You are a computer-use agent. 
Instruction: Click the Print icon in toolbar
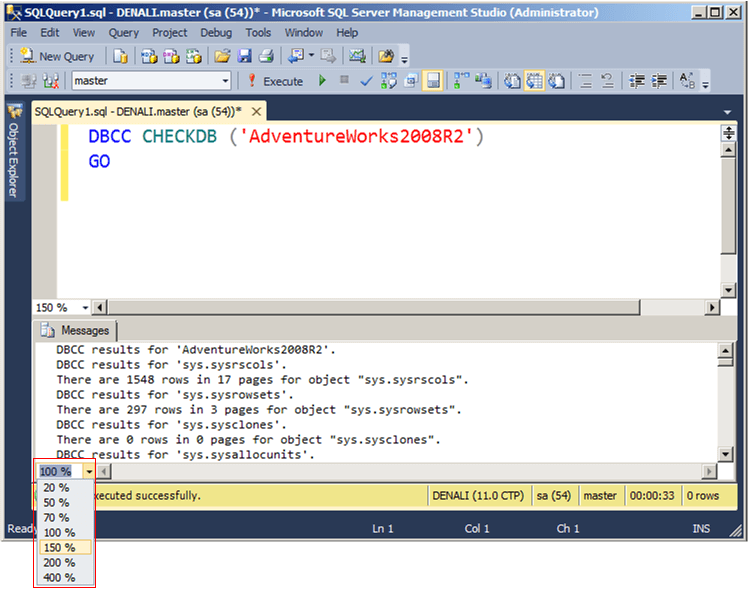(267, 56)
